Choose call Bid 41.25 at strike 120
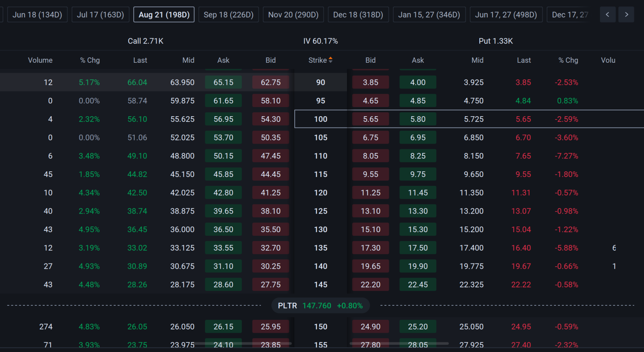 270,193
